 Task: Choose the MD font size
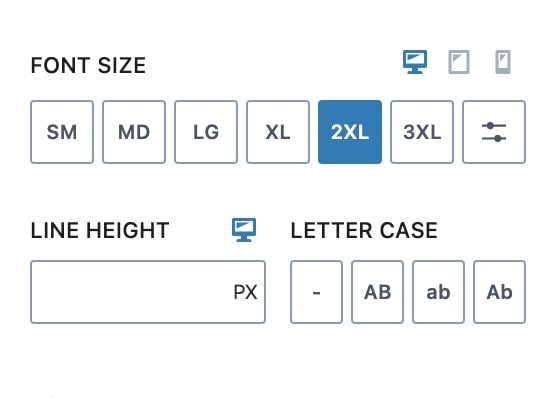[134, 132]
